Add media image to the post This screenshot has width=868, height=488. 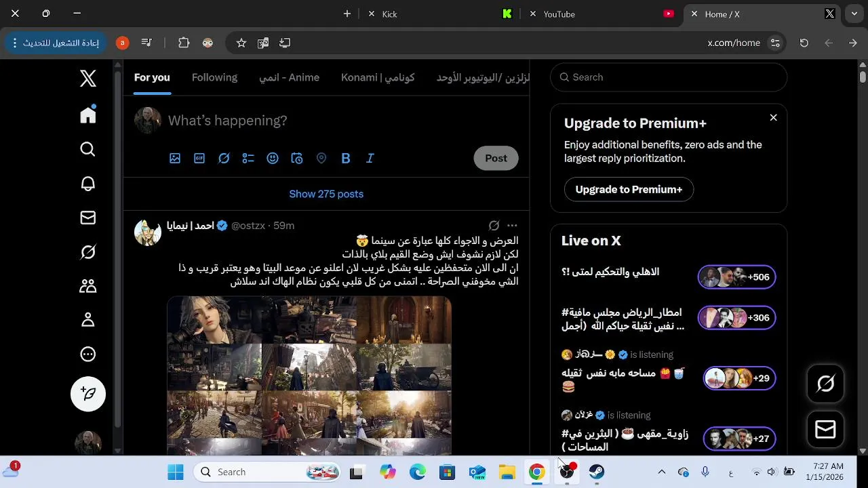(175, 158)
